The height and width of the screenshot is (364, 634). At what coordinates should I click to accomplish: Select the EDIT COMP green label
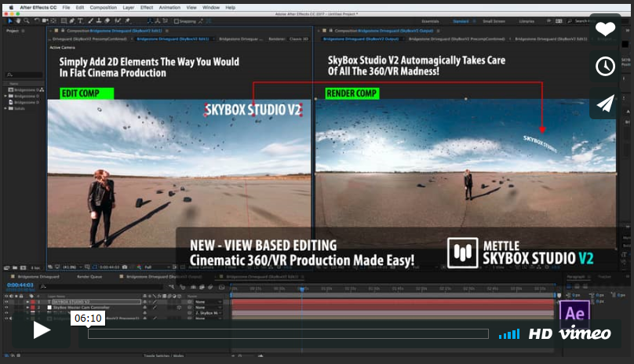coord(86,93)
